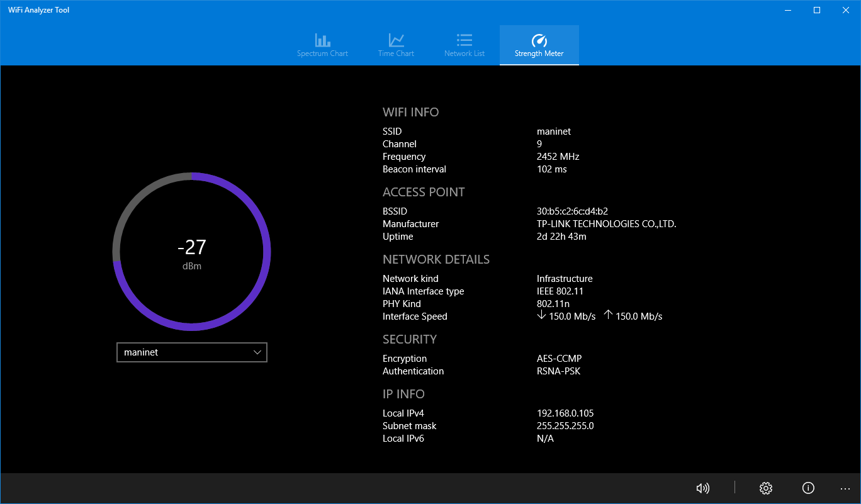
Task: Select the currently active Strength Meter tab
Action: [539, 44]
